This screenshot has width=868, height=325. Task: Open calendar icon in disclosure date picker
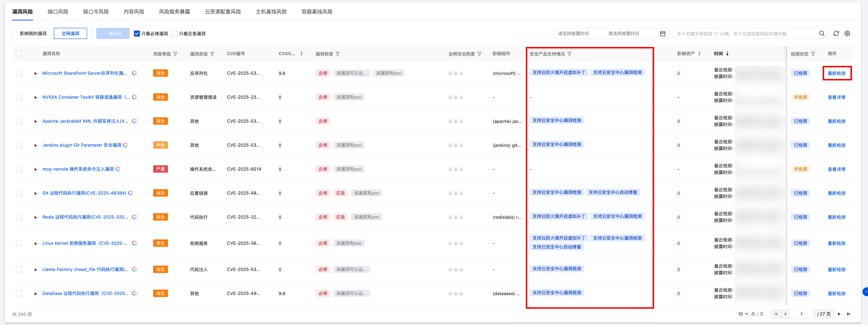click(x=662, y=34)
